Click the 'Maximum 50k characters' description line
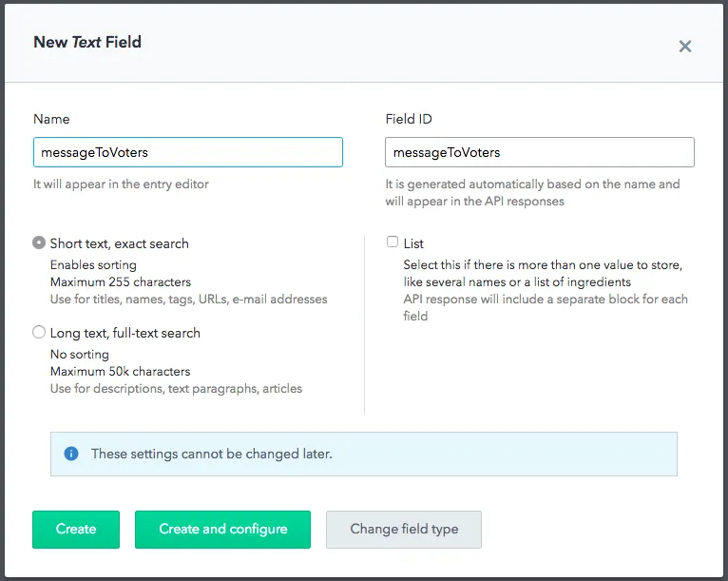 click(x=121, y=372)
